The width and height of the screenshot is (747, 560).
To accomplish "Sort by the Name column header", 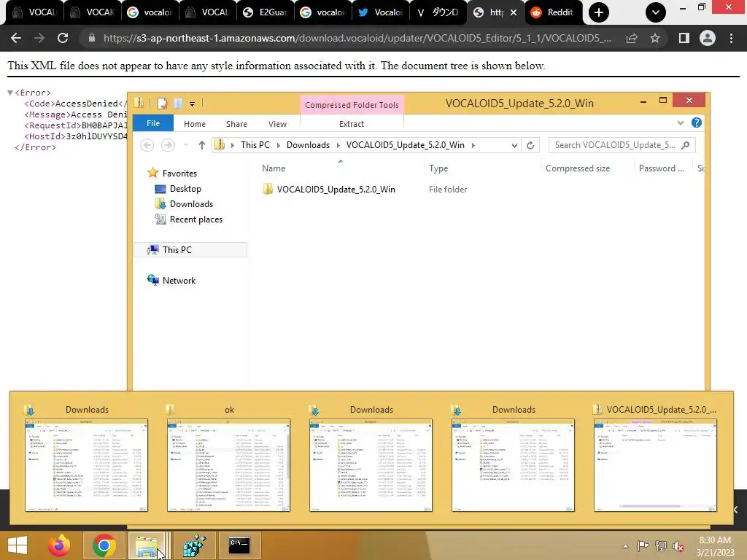I will pos(274,168).
